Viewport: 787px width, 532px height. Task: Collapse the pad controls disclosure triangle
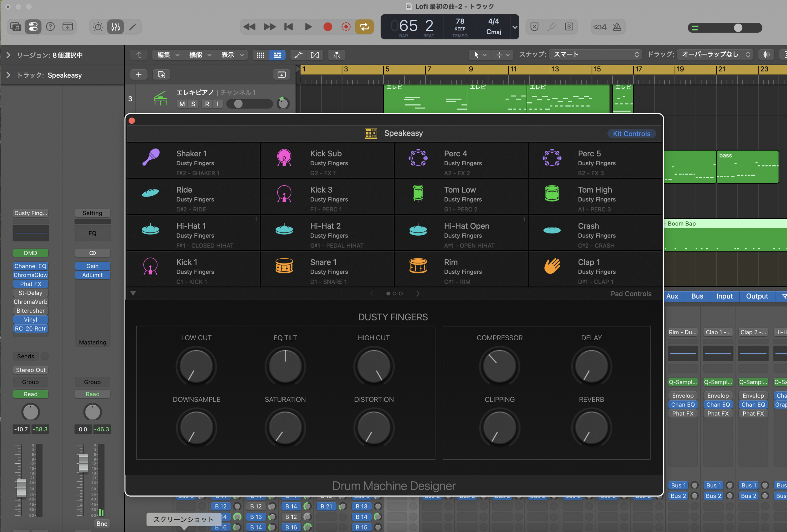(x=133, y=293)
